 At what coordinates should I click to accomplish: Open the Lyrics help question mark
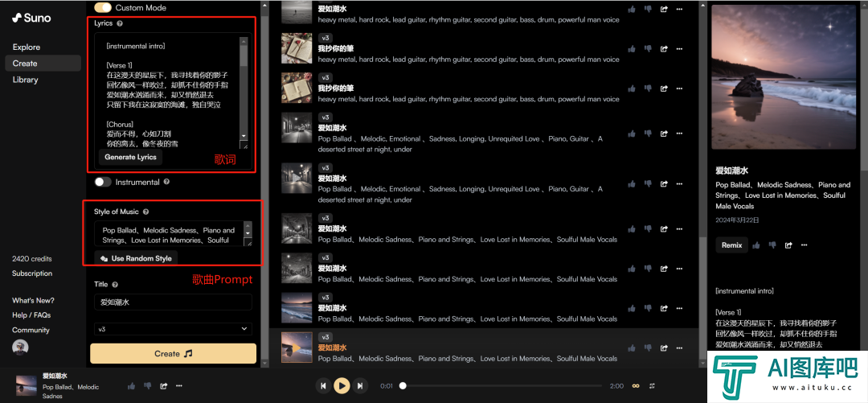(x=120, y=23)
